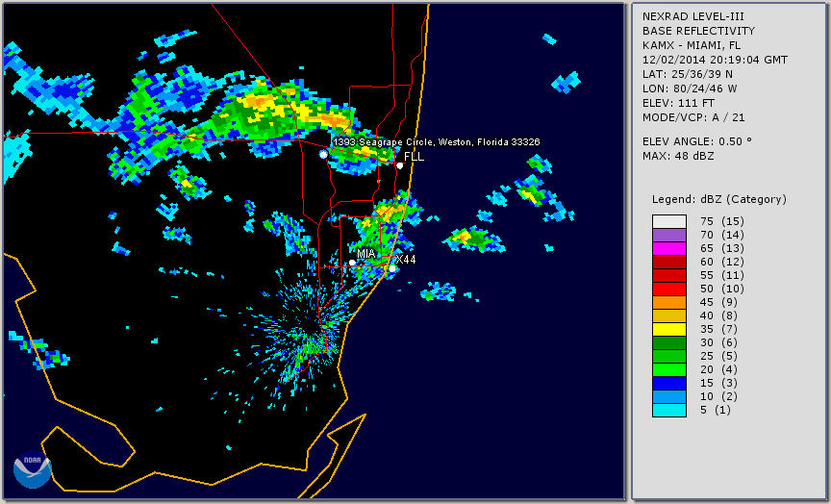Image resolution: width=831 pixels, height=504 pixels.
Task: Click the MODE/VCP: A / 21 text
Action: 693,117
